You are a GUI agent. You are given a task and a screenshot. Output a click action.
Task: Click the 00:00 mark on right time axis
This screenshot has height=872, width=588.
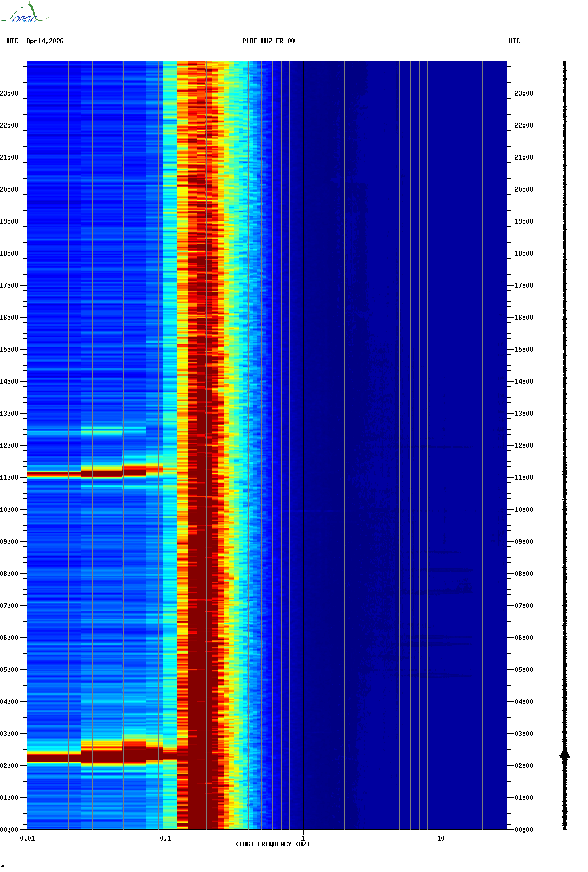point(523,830)
